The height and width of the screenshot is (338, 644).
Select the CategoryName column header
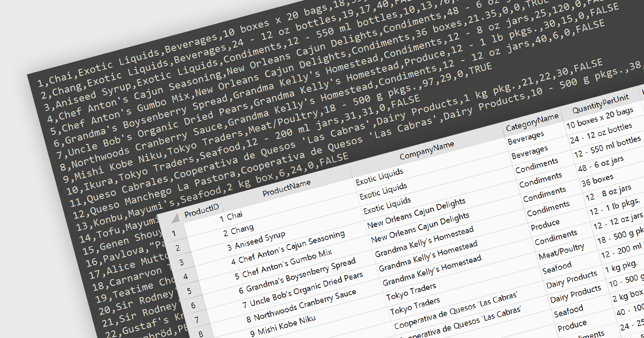point(531,121)
